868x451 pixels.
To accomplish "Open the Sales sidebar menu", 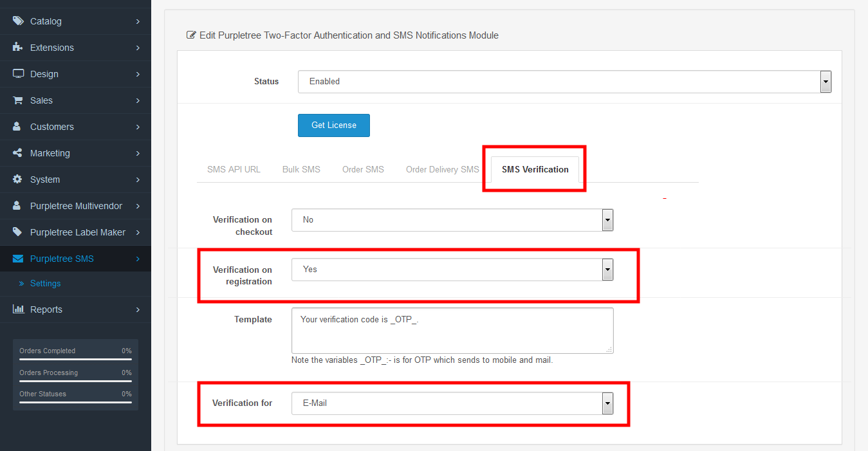I will [75, 100].
